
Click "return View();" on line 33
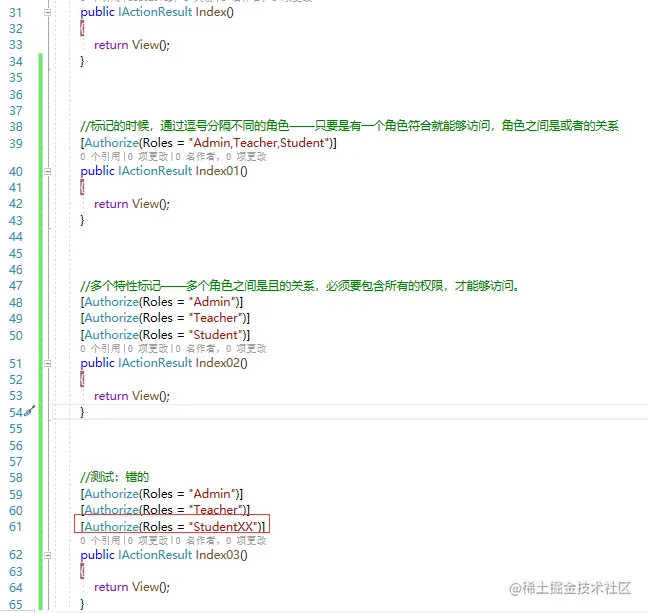tap(132, 45)
